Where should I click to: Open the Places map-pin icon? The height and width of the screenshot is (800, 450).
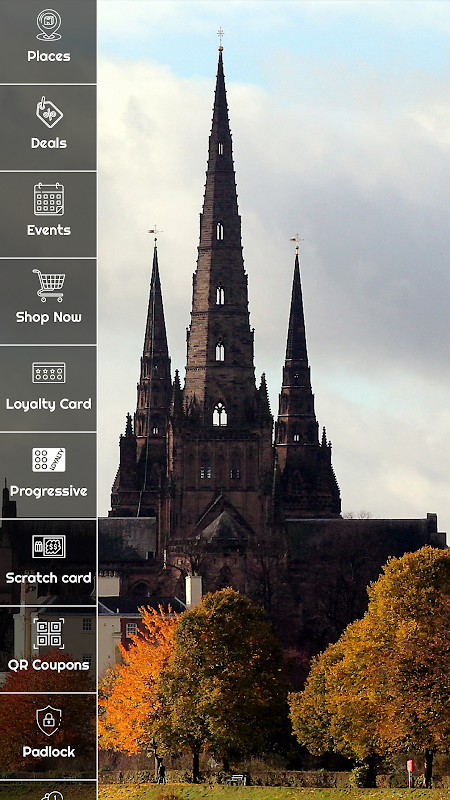coord(48,25)
